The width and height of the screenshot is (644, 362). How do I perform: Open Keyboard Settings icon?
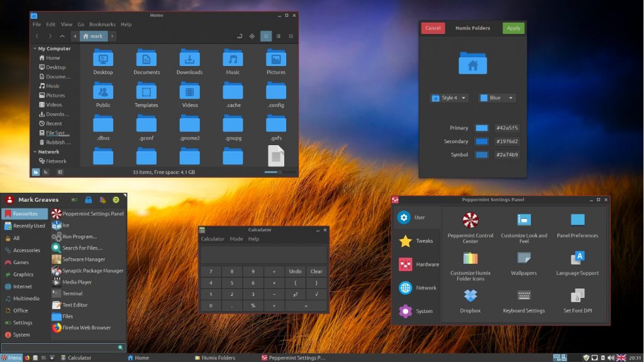click(x=524, y=295)
